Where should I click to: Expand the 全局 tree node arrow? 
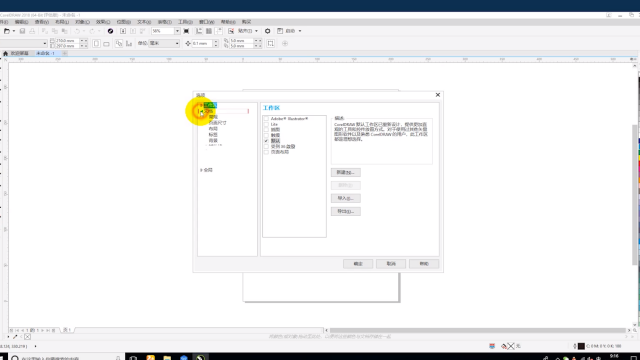tap(201, 170)
